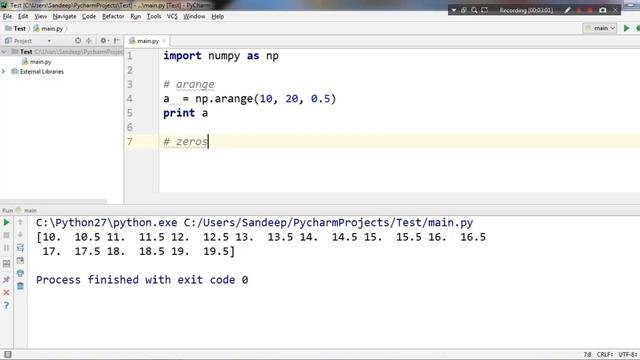Click the Stop process square icon
Screen dimensions: 640x360
click(6, 235)
